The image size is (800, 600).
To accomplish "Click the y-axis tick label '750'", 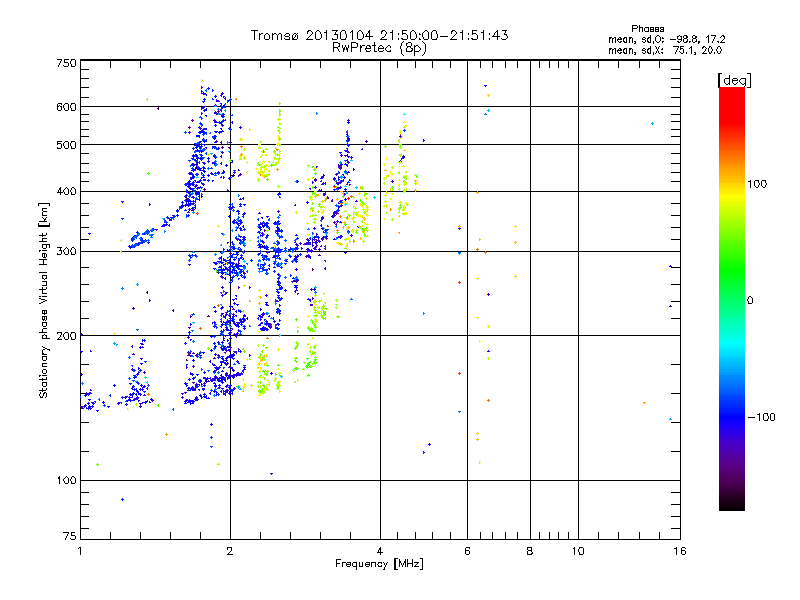I will [66, 63].
